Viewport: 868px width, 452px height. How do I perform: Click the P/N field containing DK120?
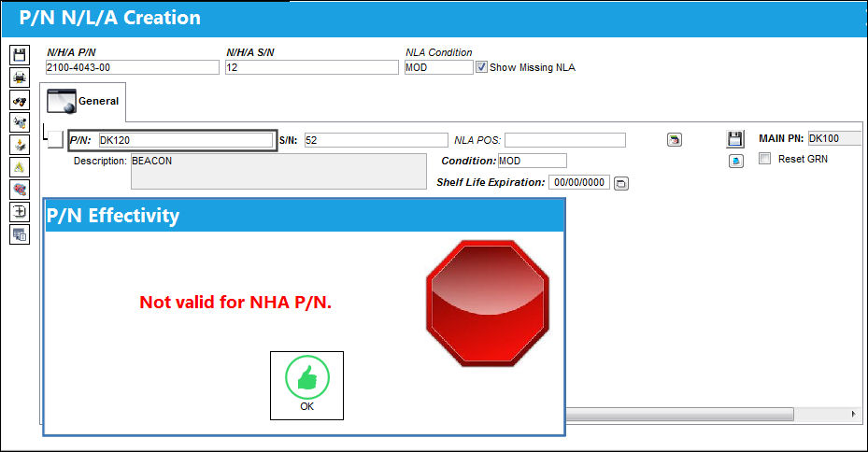[186, 140]
